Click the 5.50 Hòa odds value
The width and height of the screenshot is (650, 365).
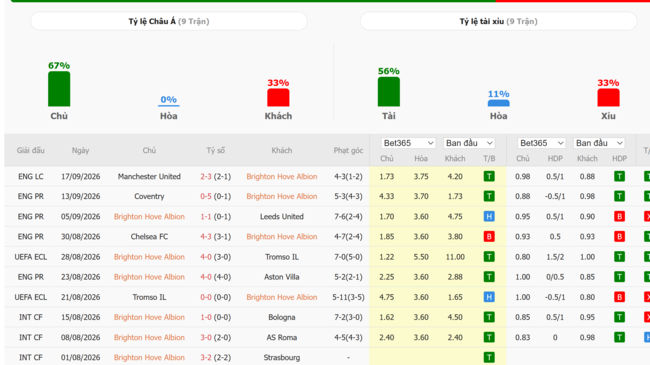coord(421,257)
